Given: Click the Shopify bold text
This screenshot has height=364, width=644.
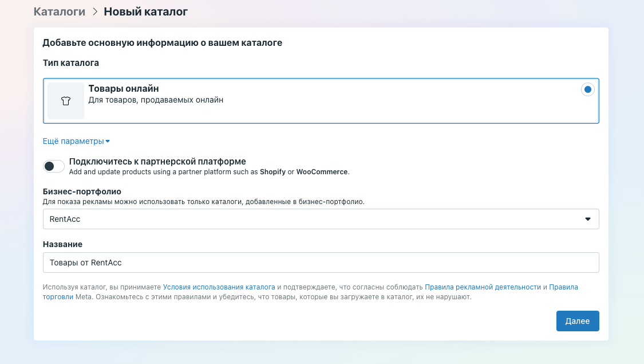Looking at the screenshot, I should point(272,172).
